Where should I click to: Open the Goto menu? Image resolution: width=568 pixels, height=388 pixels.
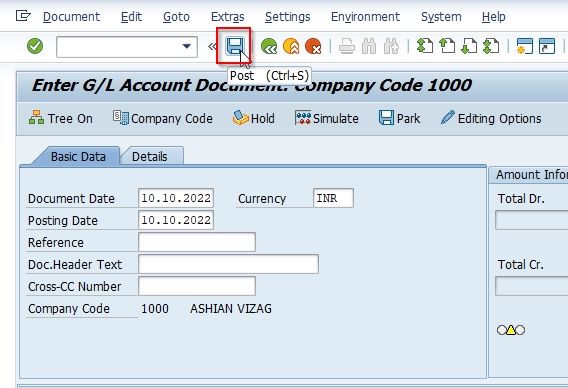pos(176,17)
